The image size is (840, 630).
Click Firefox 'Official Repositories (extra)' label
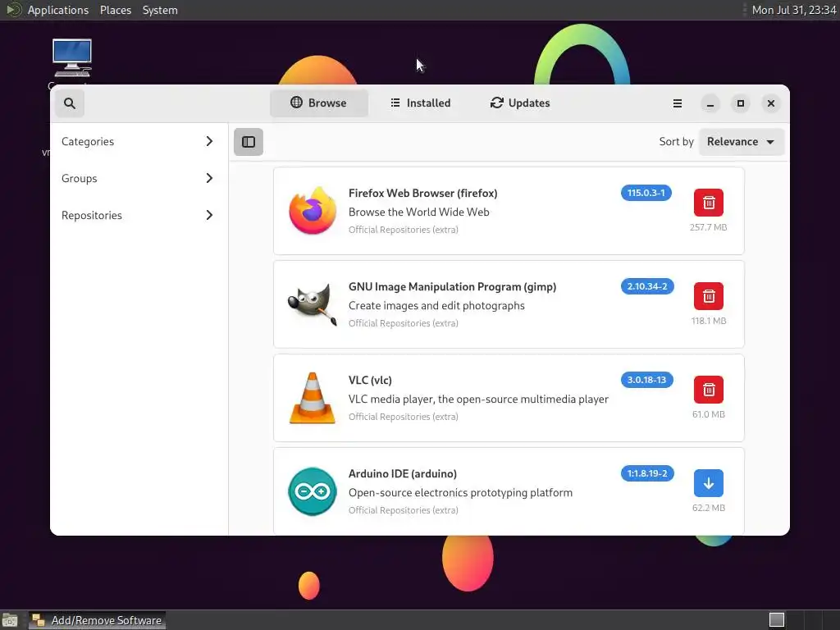pyautogui.click(x=404, y=230)
